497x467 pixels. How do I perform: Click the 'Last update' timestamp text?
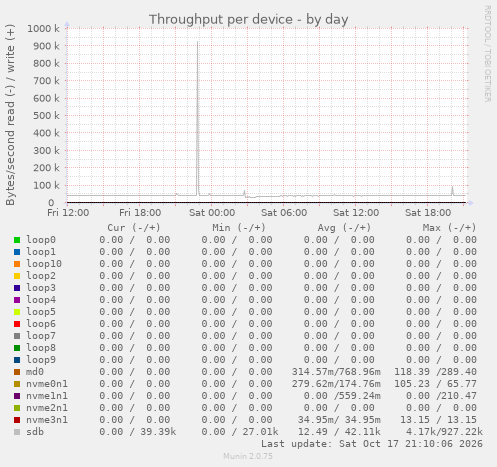pos(372,444)
